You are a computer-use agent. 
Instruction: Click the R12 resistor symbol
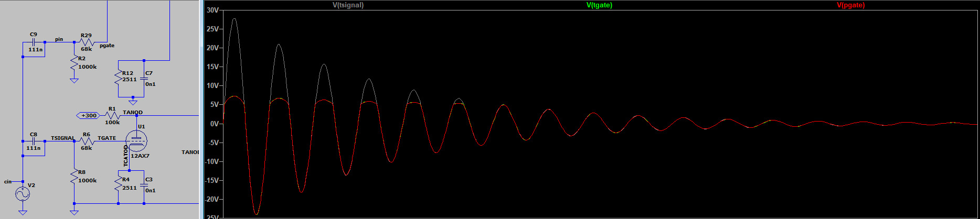pos(119,79)
